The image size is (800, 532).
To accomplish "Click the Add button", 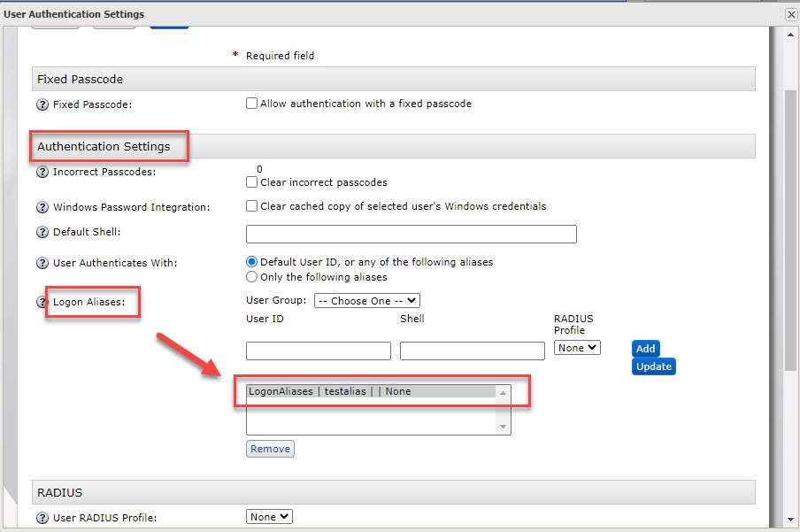I will point(645,348).
